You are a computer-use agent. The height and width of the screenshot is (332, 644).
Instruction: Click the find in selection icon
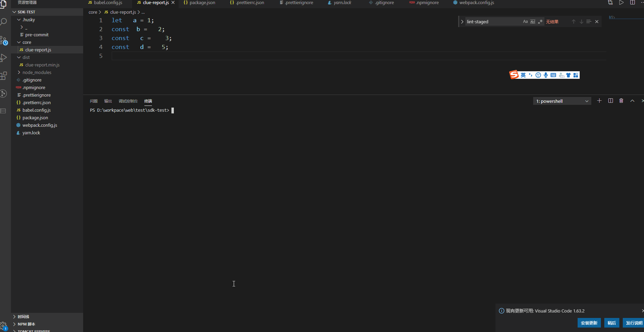[589, 22]
